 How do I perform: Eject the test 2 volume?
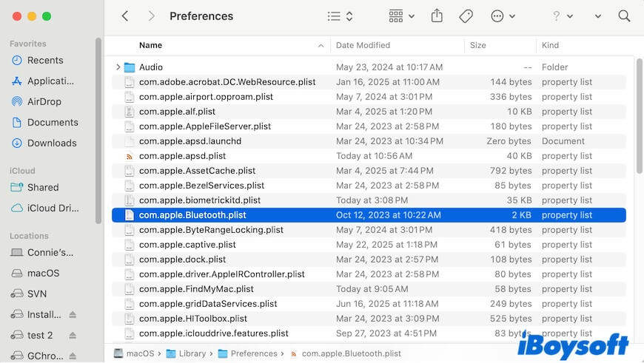click(x=73, y=335)
